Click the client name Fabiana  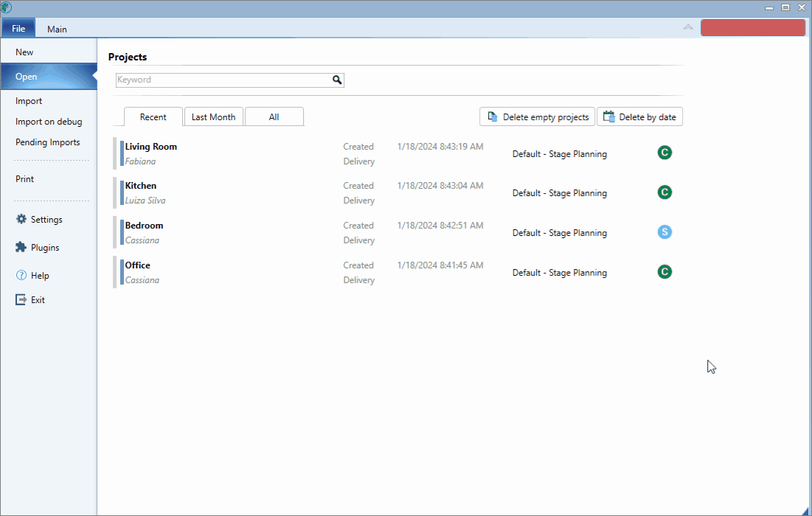click(x=140, y=161)
